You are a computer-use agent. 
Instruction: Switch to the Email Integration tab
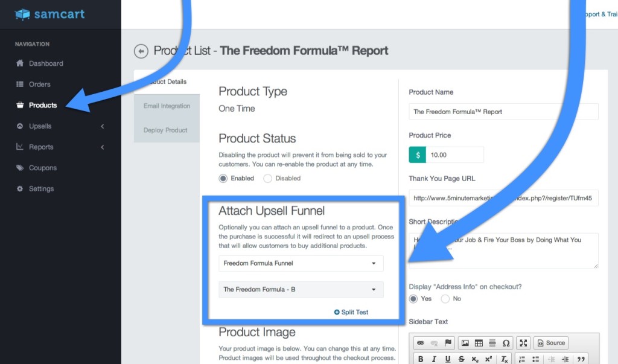tap(167, 106)
